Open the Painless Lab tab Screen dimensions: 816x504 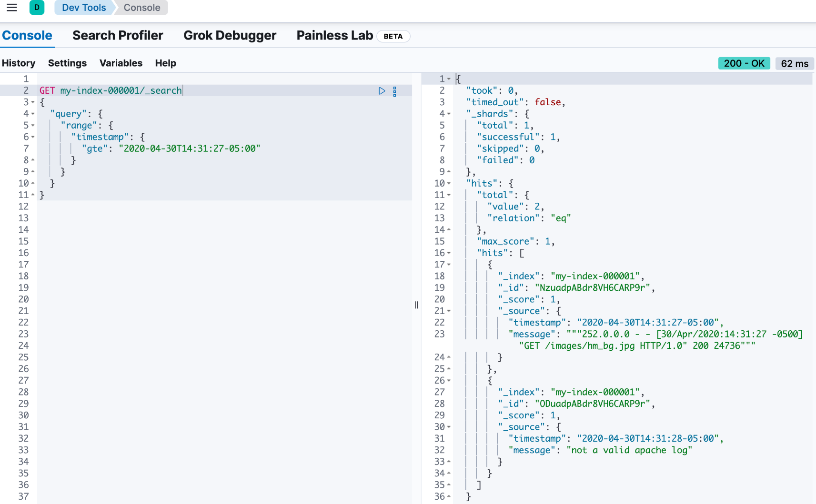pos(334,36)
